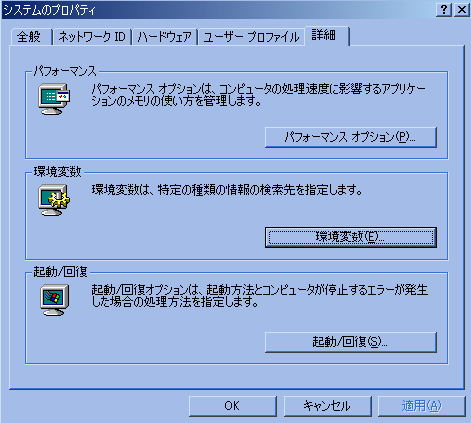Open パフォーマンス オプション(P)... settings
Image resolution: width=471 pixels, height=423 pixels.
pyautogui.click(x=351, y=137)
